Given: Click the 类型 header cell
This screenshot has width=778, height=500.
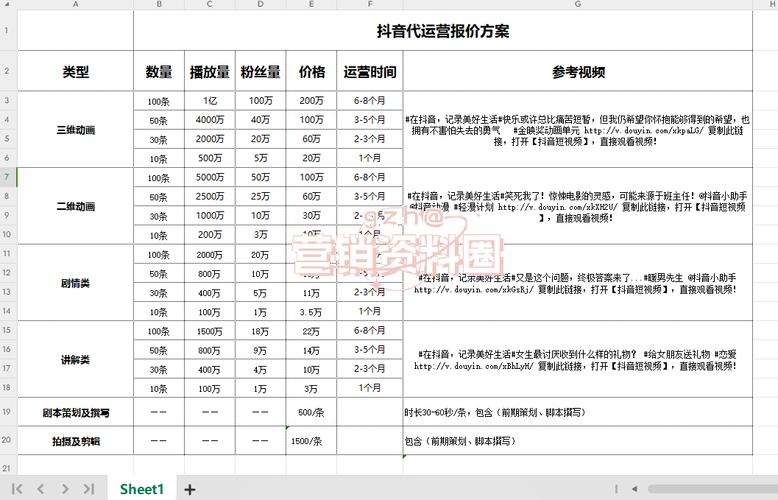Looking at the screenshot, I should pyautogui.click(x=75, y=72).
